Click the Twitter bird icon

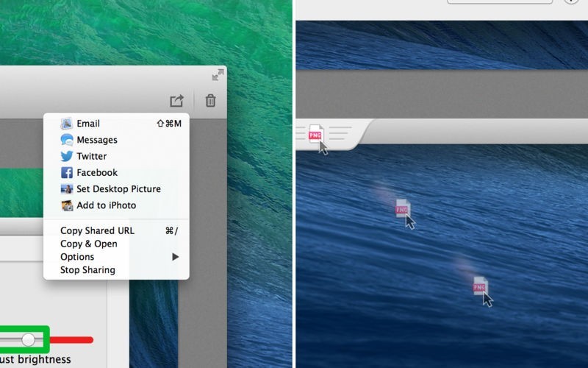(67, 156)
